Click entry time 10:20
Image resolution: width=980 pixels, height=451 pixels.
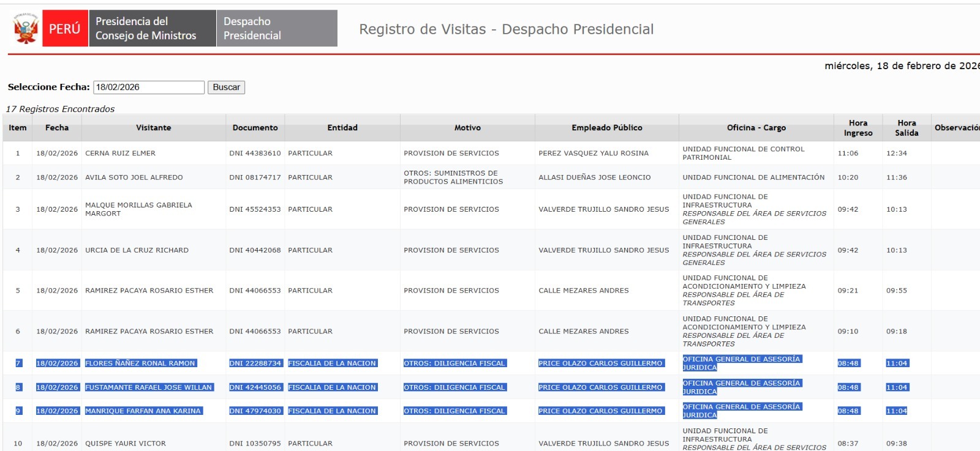tap(848, 177)
